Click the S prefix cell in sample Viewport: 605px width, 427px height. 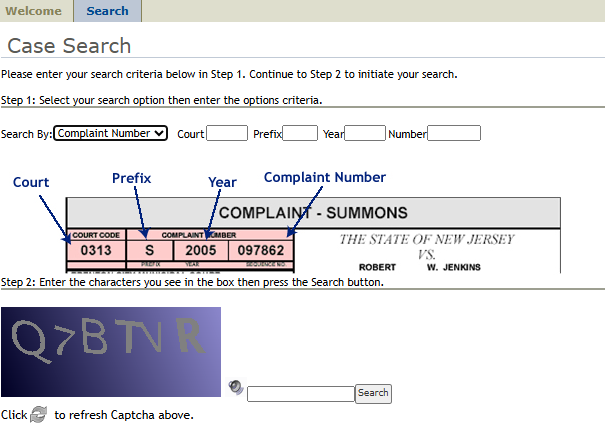pos(149,250)
